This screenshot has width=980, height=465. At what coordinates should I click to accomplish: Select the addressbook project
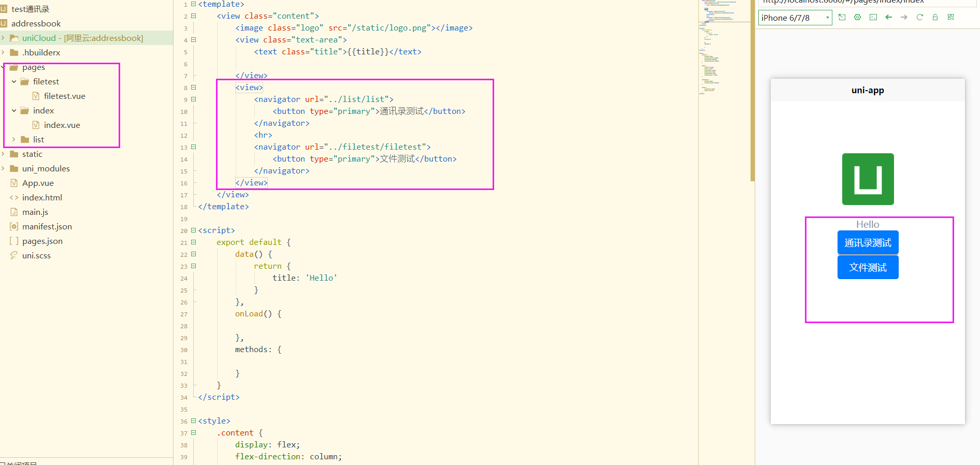[36, 23]
